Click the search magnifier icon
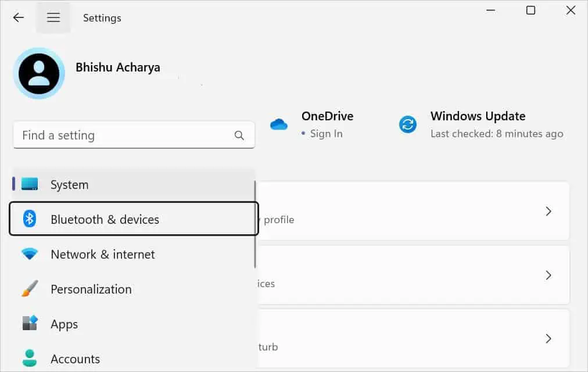Image resolution: width=588 pixels, height=372 pixels. point(239,135)
